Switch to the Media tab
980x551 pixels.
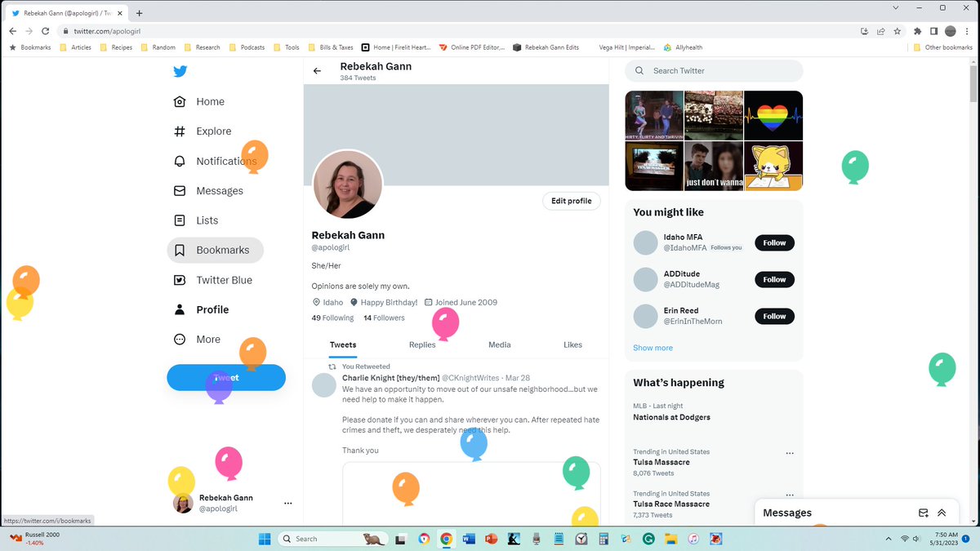coord(500,344)
